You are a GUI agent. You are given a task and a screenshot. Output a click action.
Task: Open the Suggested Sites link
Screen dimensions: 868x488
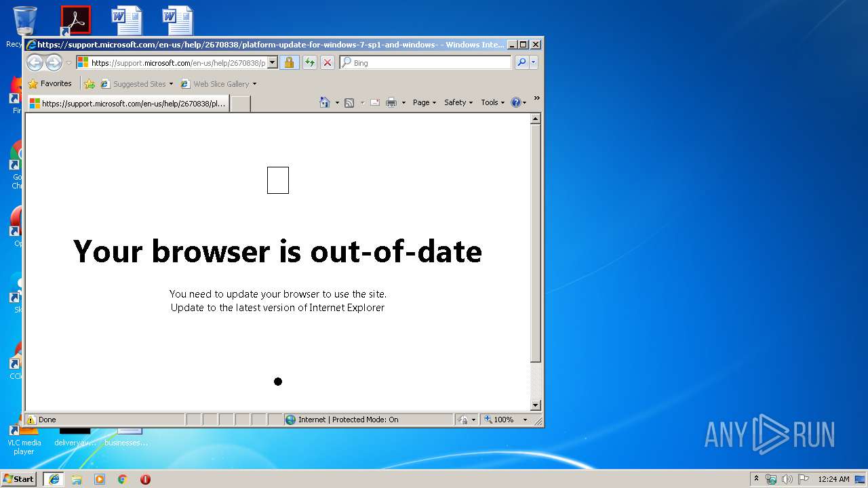point(136,84)
